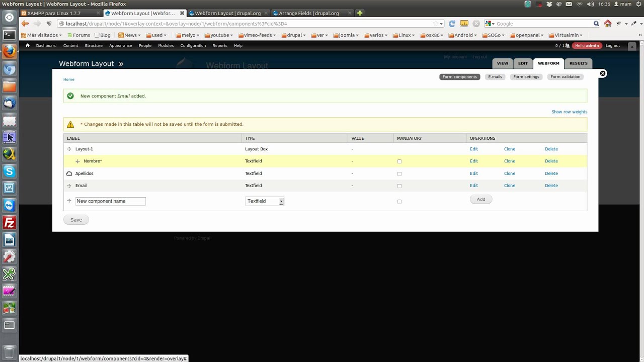The width and height of the screenshot is (644, 362).
Task: Click the shortcut toggle icon beside Webform Layout title
Action: point(121,64)
